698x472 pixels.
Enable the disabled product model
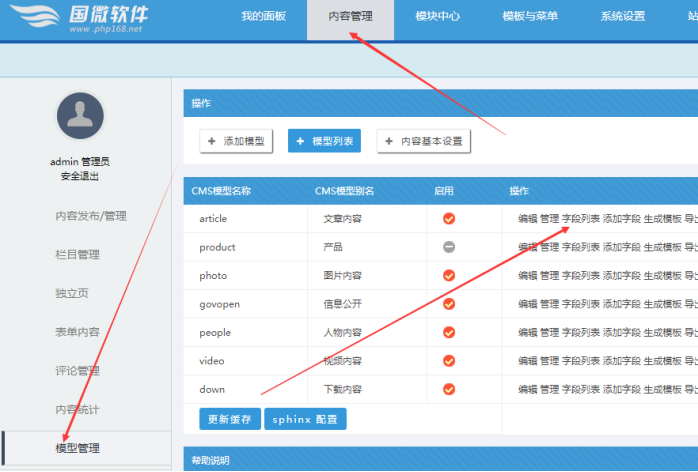[448, 247]
